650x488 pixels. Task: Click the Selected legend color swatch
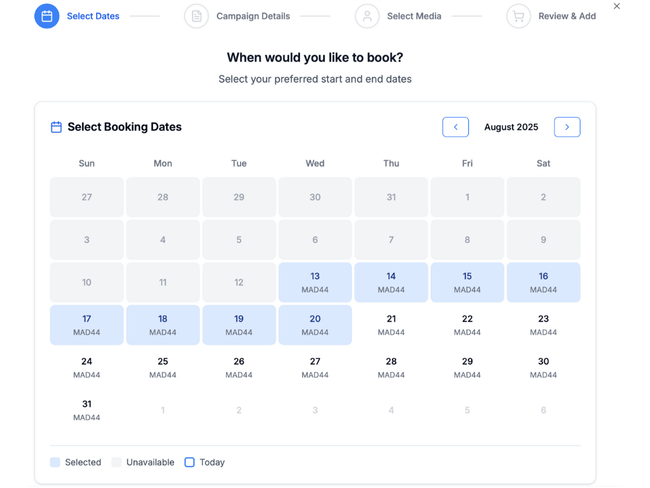click(55, 462)
